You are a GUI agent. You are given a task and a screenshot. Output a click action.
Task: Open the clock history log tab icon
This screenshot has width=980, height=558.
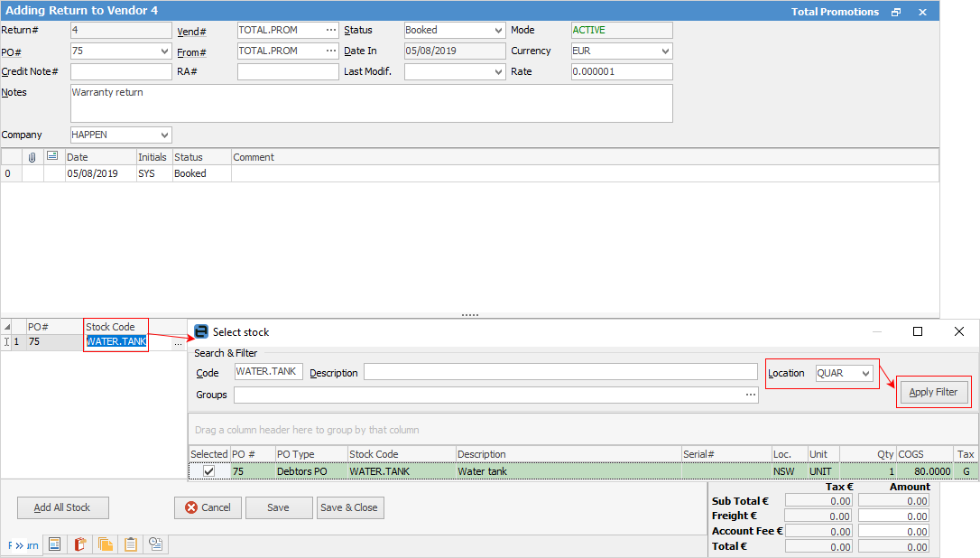(x=156, y=544)
